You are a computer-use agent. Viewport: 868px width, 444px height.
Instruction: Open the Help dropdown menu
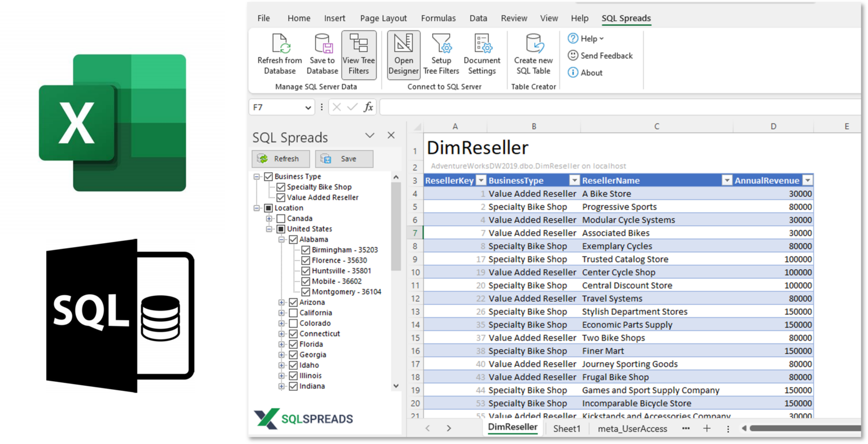[x=586, y=38]
